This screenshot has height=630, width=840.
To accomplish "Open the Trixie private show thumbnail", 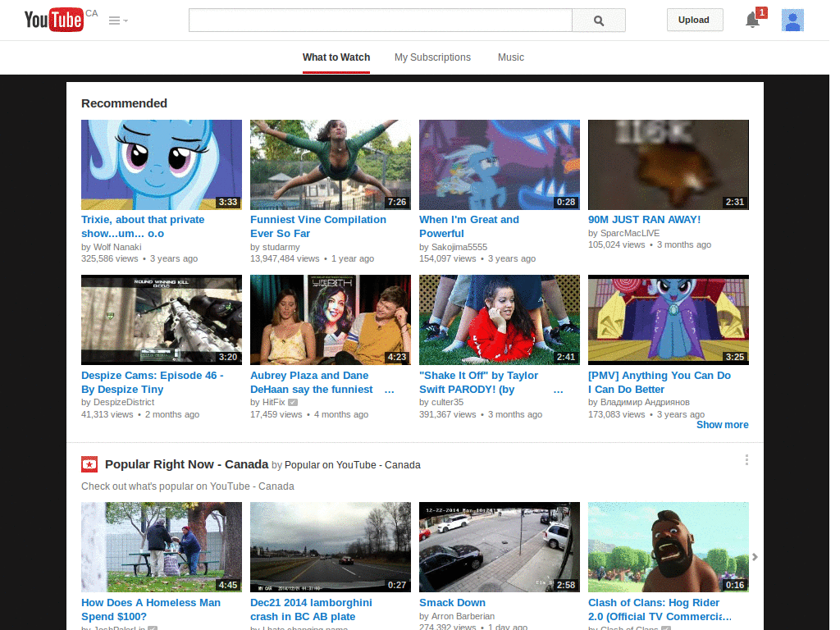I will (162, 164).
